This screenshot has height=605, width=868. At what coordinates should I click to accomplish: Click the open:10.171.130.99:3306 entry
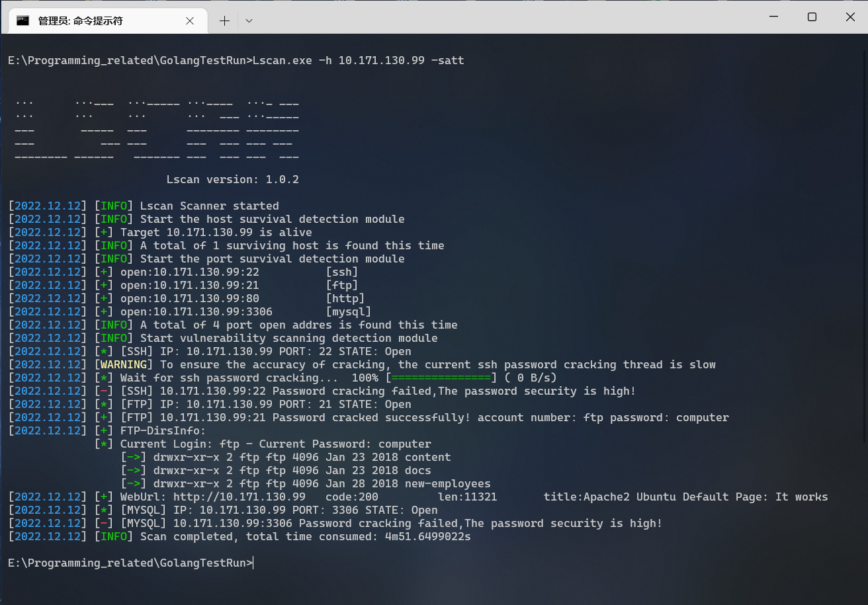tap(196, 311)
